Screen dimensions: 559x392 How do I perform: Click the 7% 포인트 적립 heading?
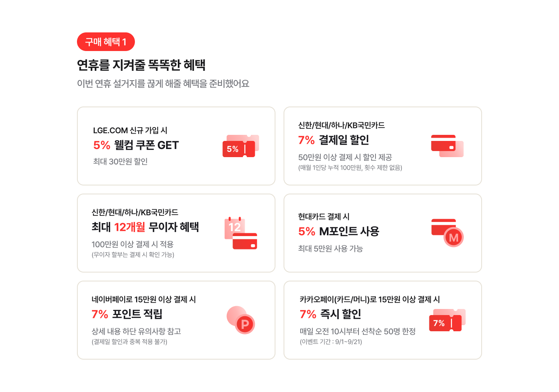pos(127,314)
